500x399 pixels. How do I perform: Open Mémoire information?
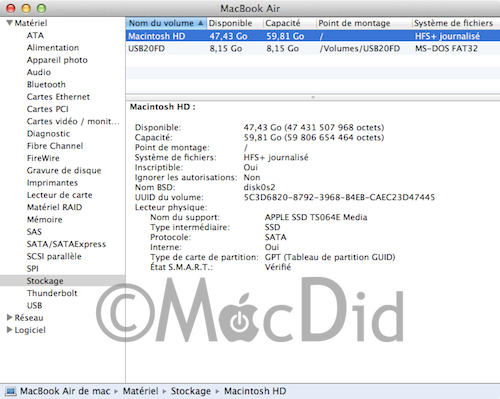45,220
